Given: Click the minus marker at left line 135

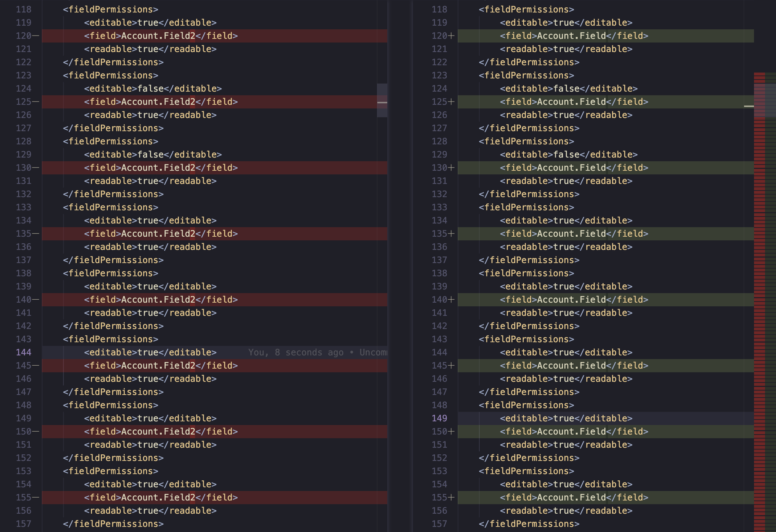Looking at the screenshot, I should (36, 234).
